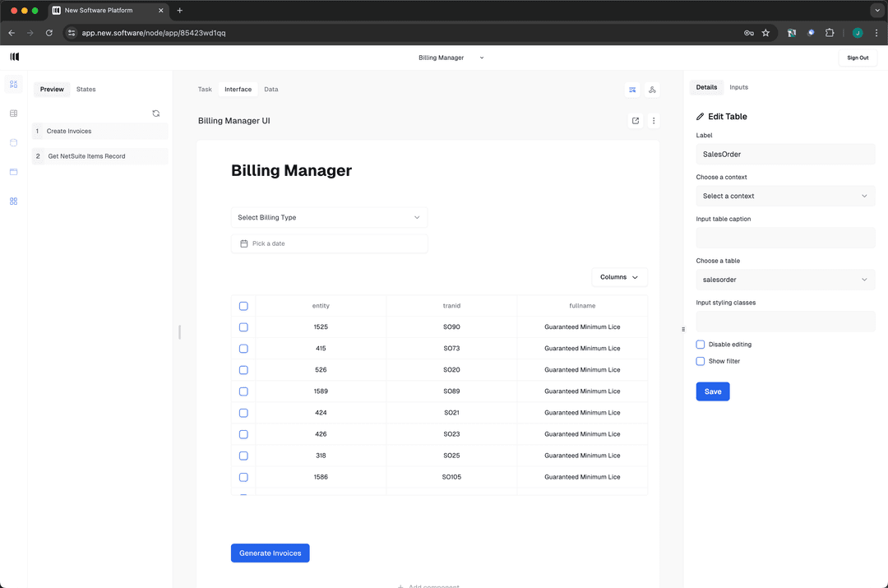
Task: Open the table icon in the left sidebar
Action: click(x=14, y=113)
